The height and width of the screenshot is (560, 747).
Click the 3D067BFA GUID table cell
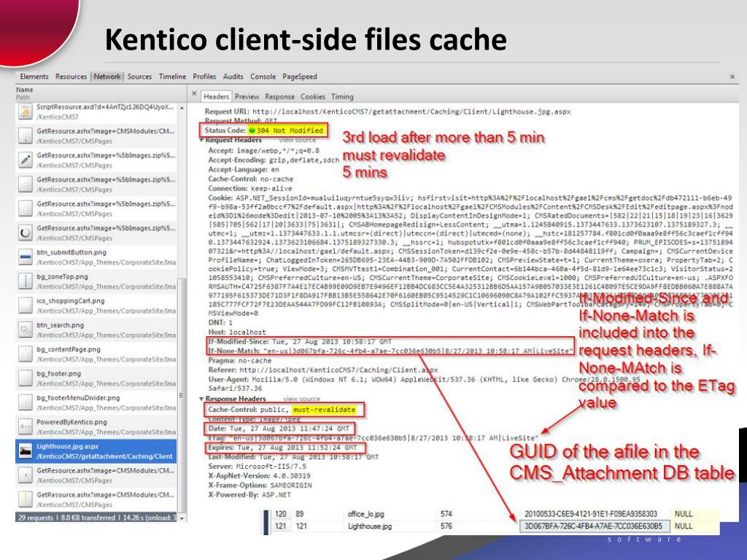coord(594,526)
